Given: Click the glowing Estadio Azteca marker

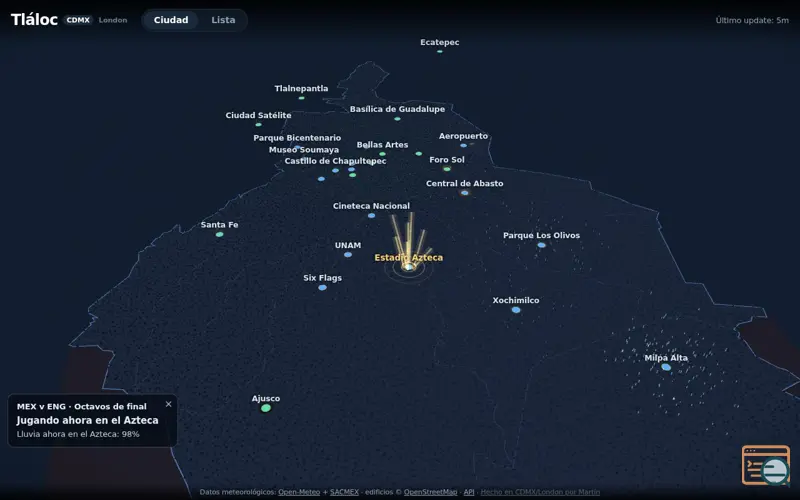Looking at the screenshot, I should (x=408, y=267).
